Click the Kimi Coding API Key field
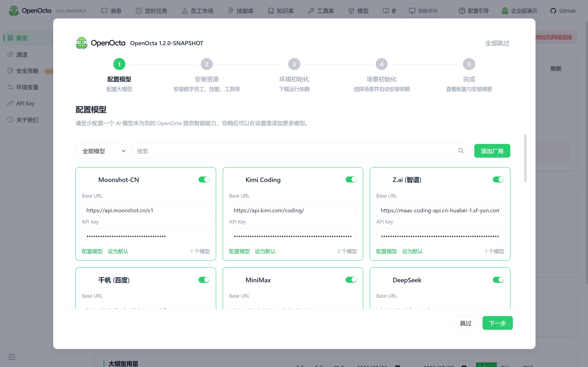588x367 pixels. tap(293, 236)
